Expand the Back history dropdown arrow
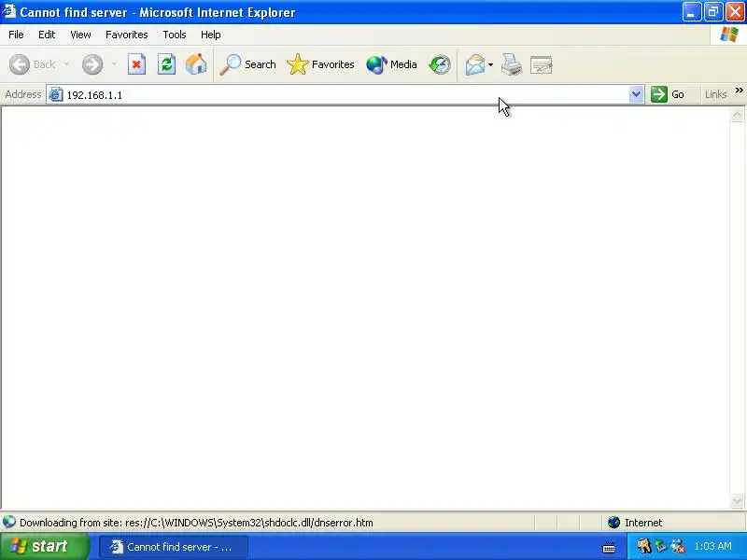The width and height of the screenshot is (747, 560). click(66, 64)
